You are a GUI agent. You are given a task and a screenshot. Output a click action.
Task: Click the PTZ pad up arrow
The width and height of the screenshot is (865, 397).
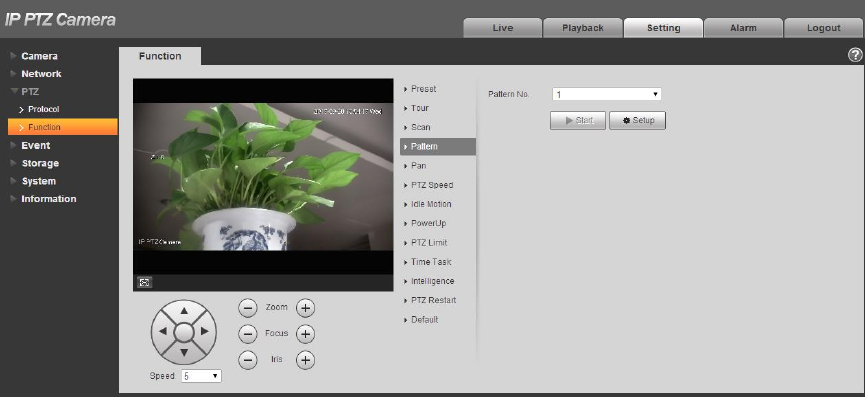[x=184, y=311]
